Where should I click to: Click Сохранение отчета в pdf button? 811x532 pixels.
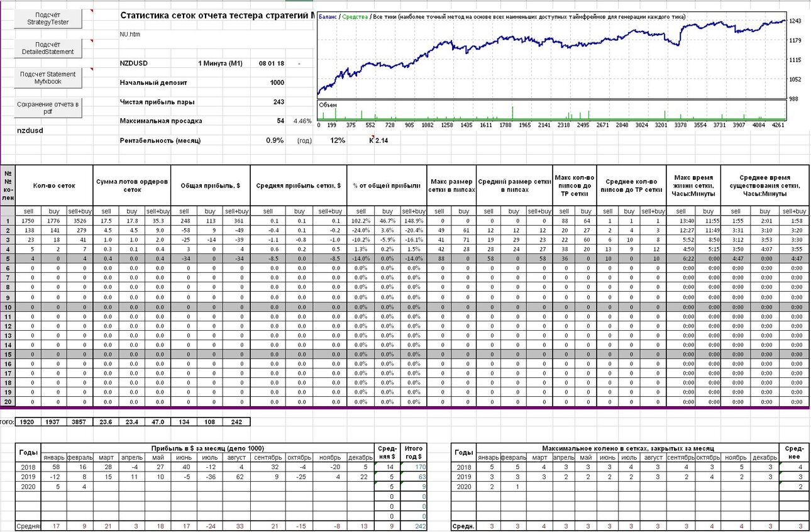[47, 108]
